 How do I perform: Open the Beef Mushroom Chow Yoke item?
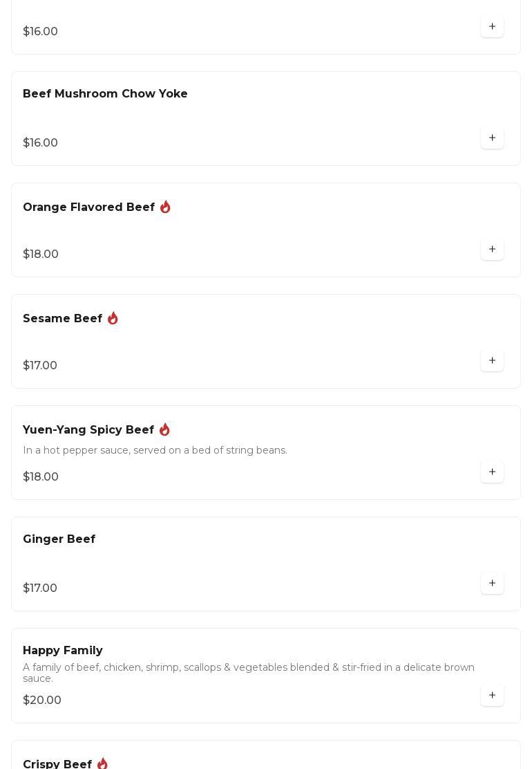[105, 94]
